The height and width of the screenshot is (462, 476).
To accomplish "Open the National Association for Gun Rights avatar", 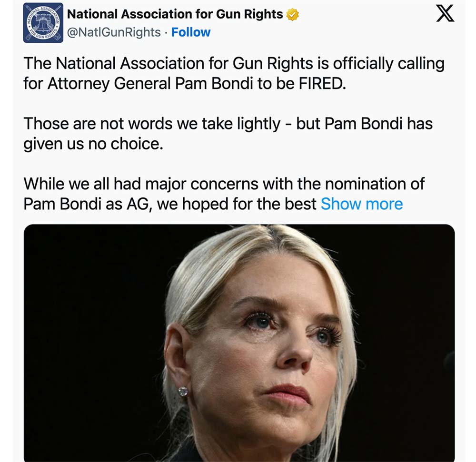I will click(x=43, y=23).
